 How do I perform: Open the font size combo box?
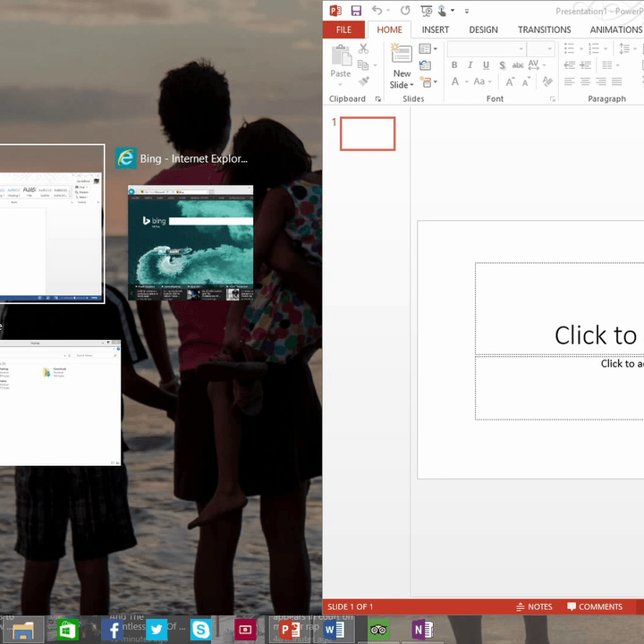click(540, 49)
